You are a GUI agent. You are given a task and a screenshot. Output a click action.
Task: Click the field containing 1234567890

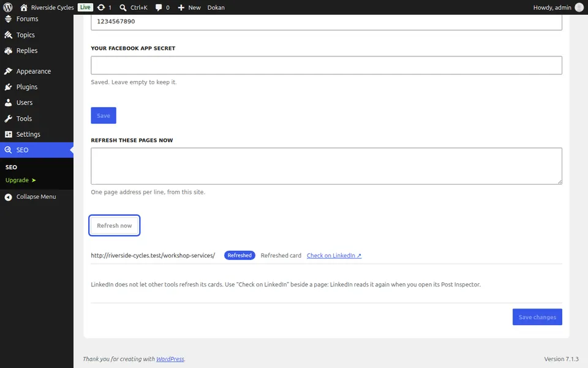(x=326, y=22)
